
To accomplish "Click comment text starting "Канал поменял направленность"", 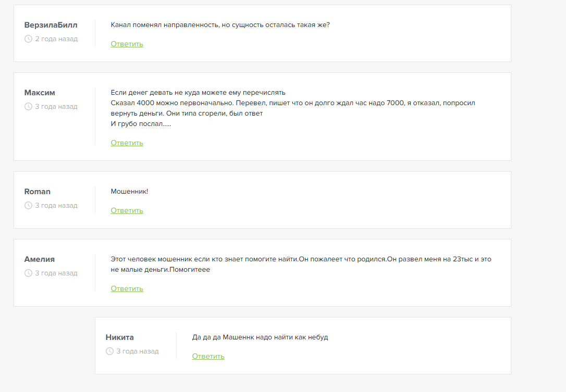I will (220, 25).
